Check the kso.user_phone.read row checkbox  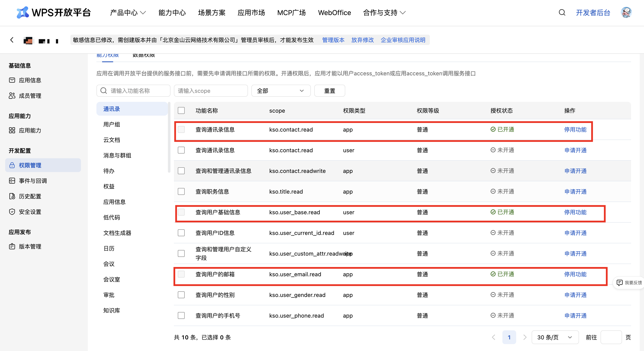(x=181, y=315)
